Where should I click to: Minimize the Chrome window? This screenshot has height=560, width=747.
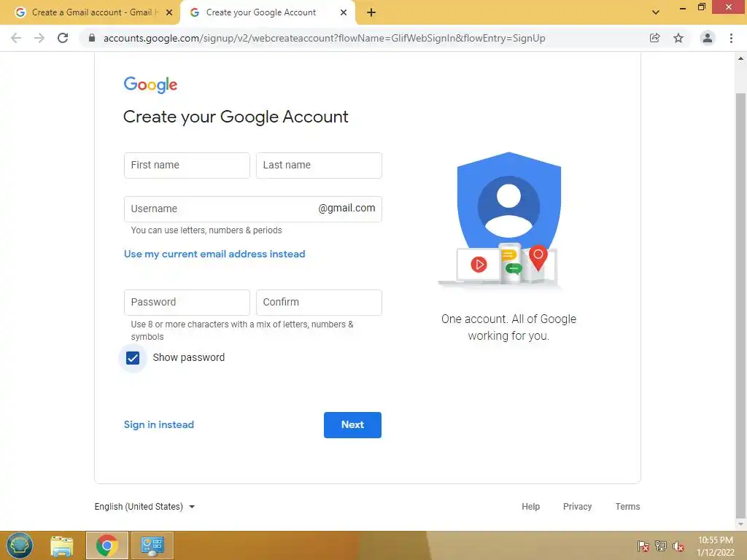pyautogui.click(x=682, y=7)
